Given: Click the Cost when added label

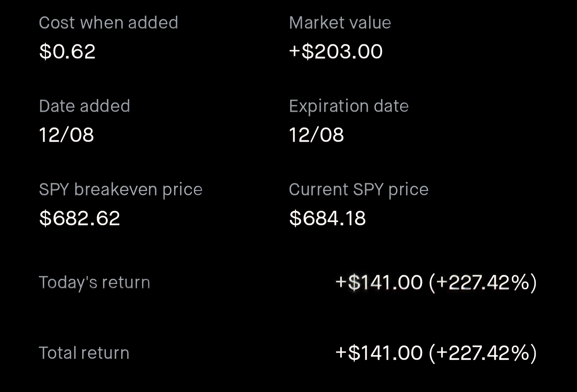Looking at the screenshot, I should [108, 23].
